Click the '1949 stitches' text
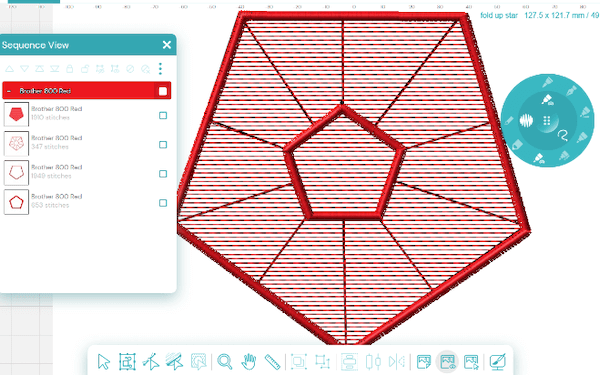The height and width of the screenshot is (375, 600). click(x=51, y=176)
